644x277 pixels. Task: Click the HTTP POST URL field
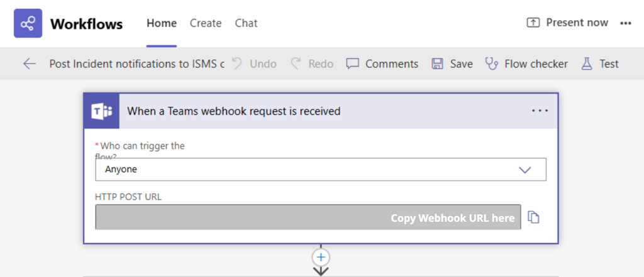(x=308, y=217)
